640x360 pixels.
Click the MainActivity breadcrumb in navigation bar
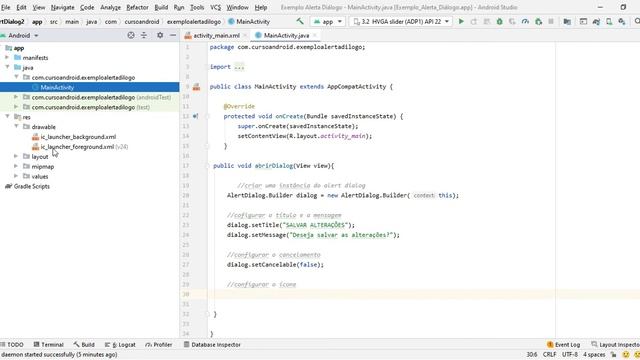[x=249, y=22]
